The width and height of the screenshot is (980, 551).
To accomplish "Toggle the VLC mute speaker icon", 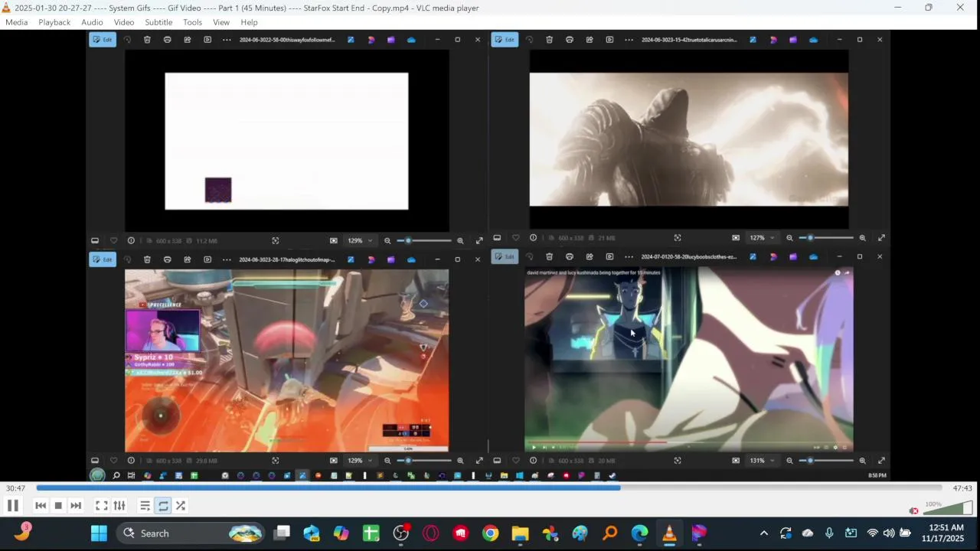I will point(913,510).
